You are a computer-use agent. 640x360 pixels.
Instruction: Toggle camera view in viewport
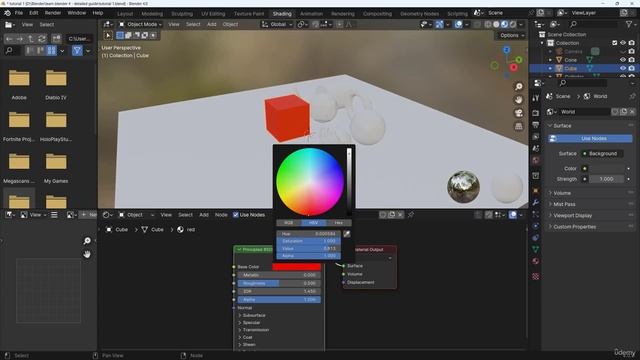click(x=519, y=113)
